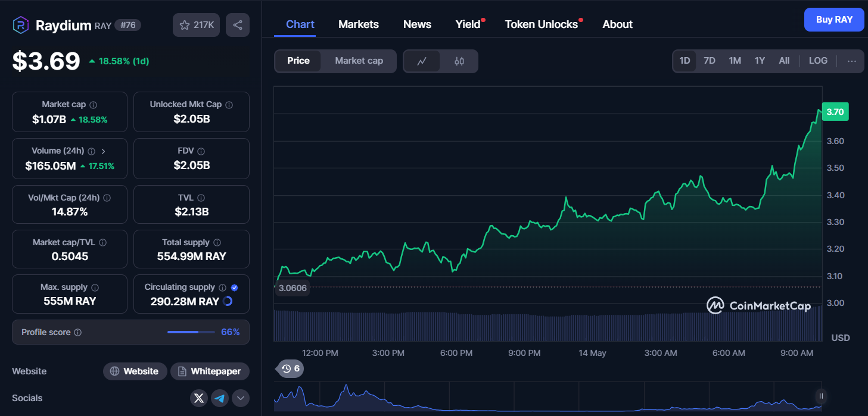Click the Profile score info icon
Screen dimensions: 868x416
click(78, 333)
